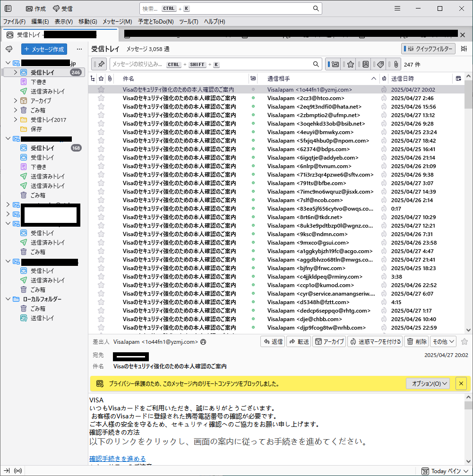This screenshot has width=473, height=476.
Task: Sort by starred column header
Action: (101, 78)
